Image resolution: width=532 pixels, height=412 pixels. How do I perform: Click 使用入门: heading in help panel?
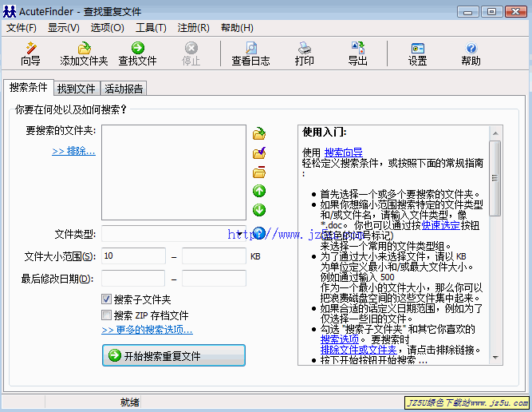click(325, 132)
